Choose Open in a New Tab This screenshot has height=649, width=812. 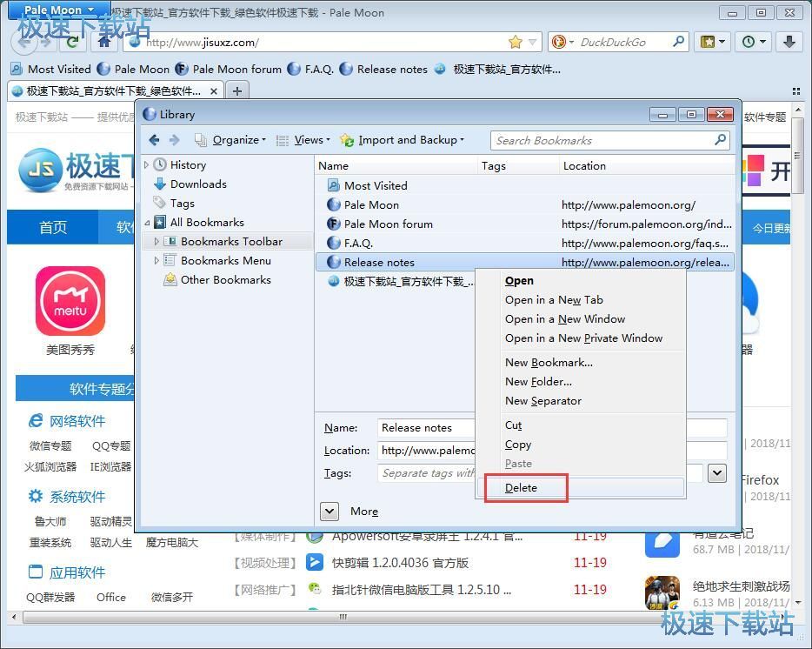coord(581,299)
